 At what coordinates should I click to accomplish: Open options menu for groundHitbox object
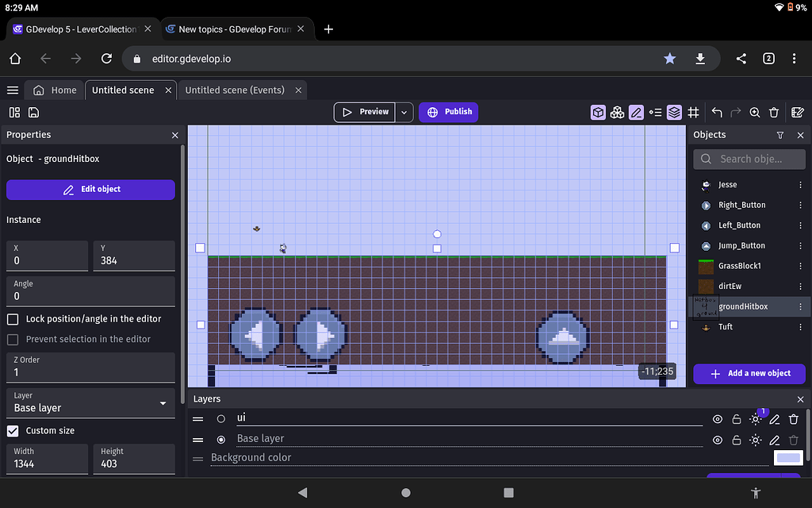(x=800, y=306)
